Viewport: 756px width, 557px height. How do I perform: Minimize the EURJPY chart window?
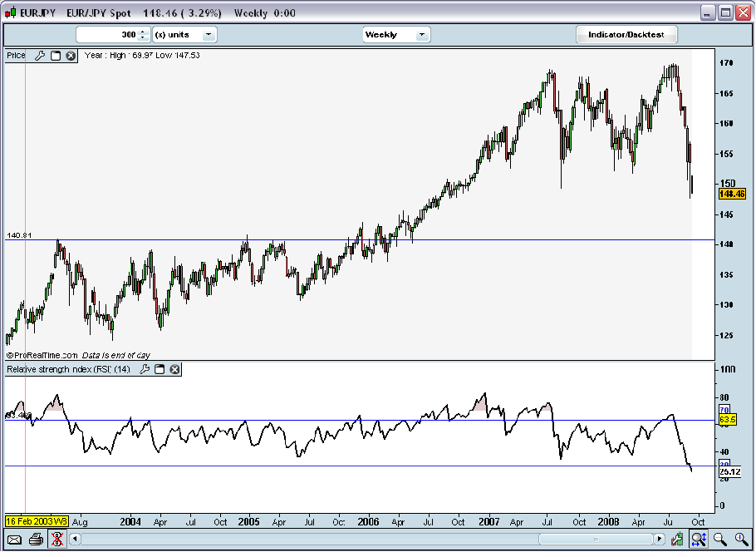(x=707, y=13)
